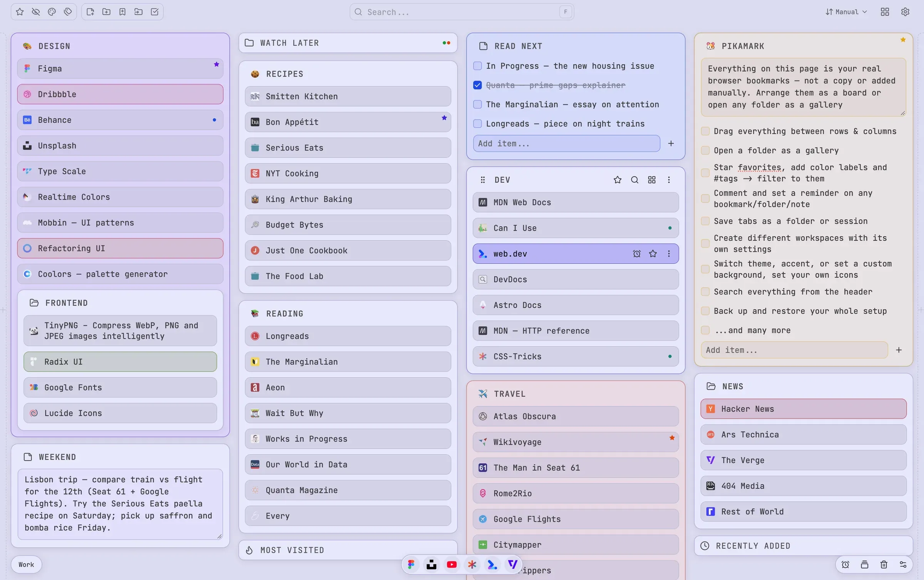The width and height of the screenshot is (924, 580).
Task: Check 'The Marginalian — essay on attention'
Action: pyautogui.click(x=477, y=104)
